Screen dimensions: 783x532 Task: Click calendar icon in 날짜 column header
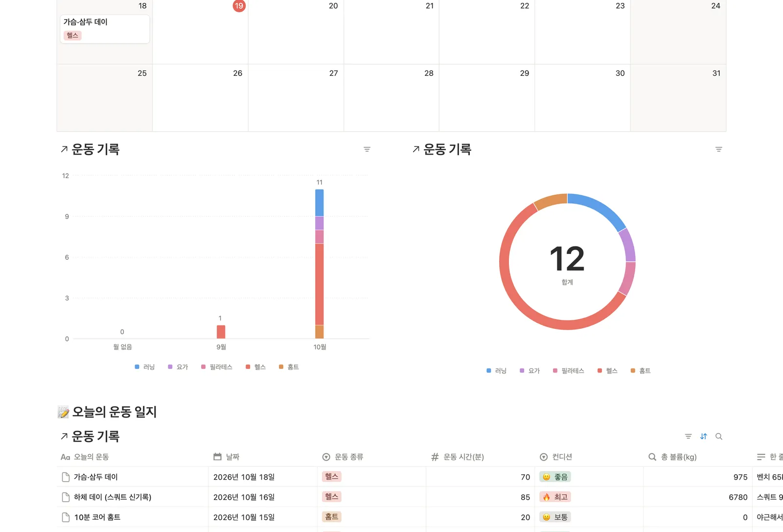[218, 457]
